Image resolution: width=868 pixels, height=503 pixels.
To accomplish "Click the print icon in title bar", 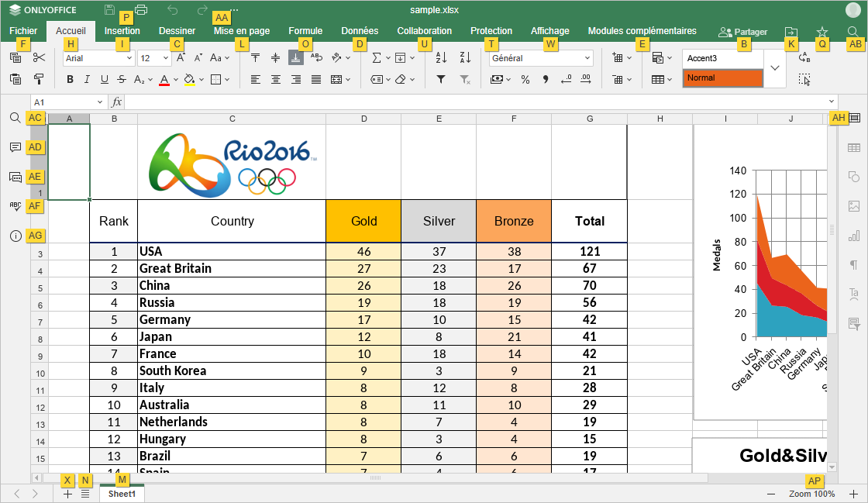I will tap(141, 10).
